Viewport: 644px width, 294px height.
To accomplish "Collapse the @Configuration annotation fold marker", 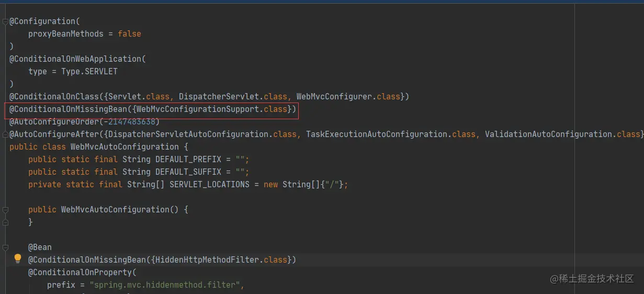I will point(5,21).
